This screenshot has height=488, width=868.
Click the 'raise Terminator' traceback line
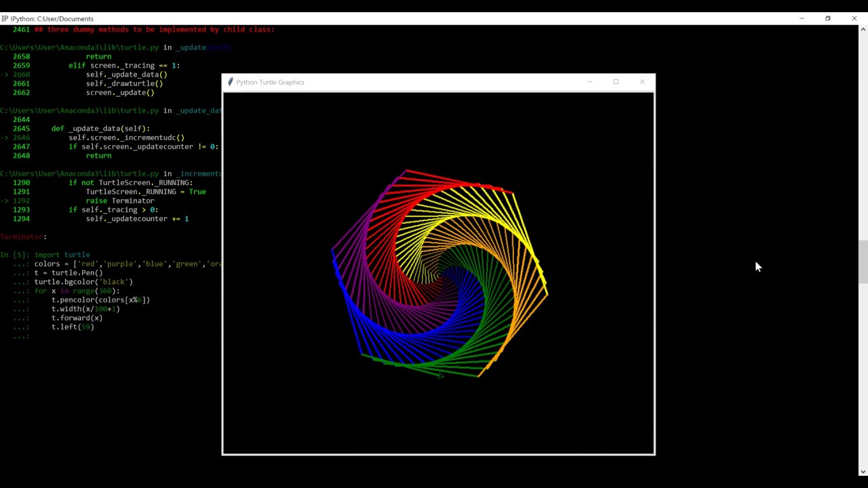120,201
